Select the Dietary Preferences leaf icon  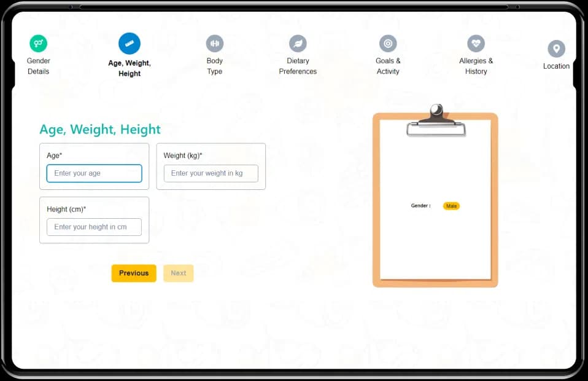coord(298,43)
